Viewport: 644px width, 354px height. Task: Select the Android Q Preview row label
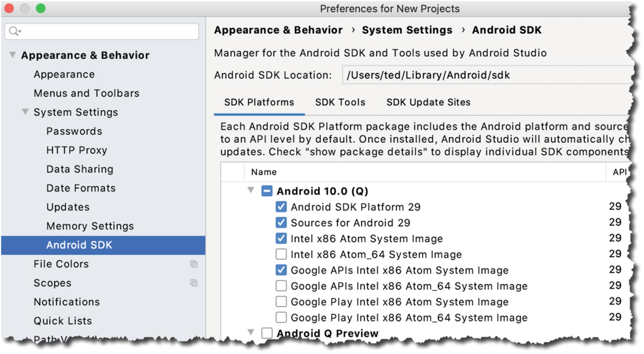[327, 333]
